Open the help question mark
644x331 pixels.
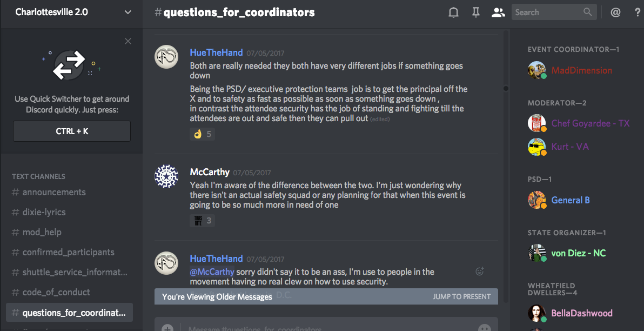click(638, 12)
